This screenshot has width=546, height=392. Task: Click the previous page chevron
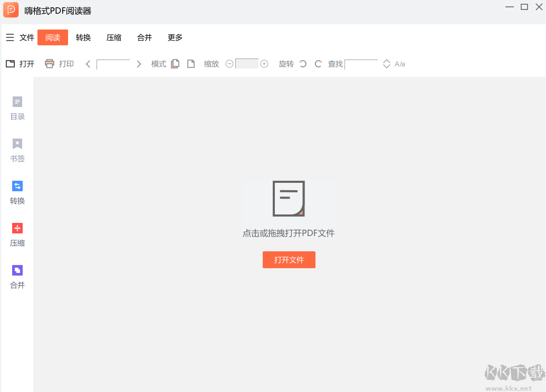tap(88, 64)
